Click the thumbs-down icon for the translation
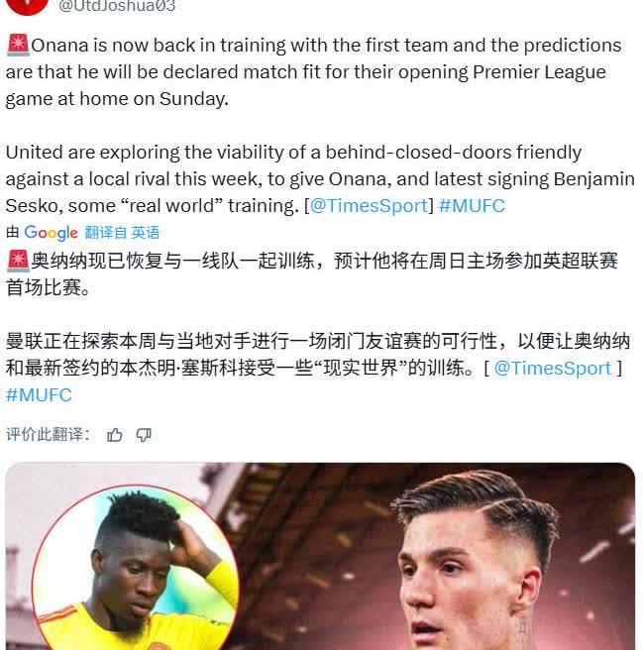The height and width of the screenshot is (650, 644). point(144,435)
